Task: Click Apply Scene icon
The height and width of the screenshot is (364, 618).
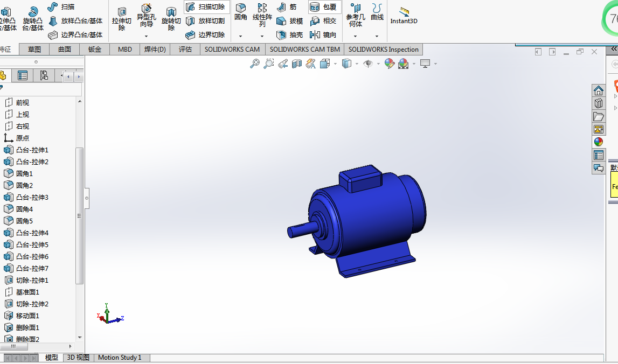Action: click(403, 64)
